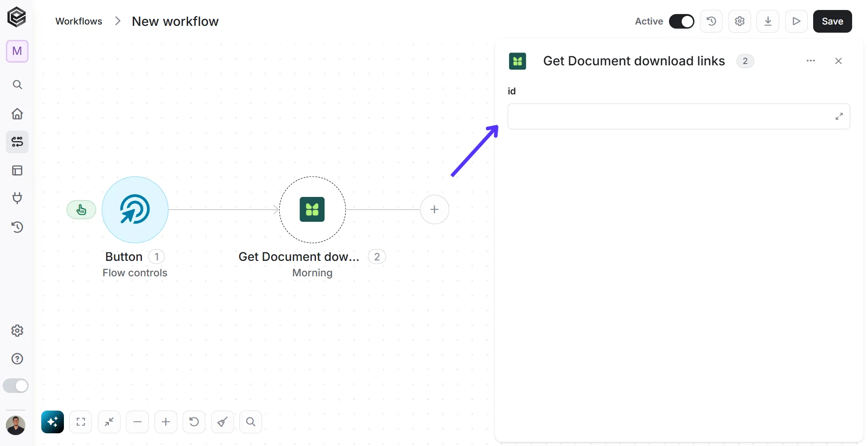
Task: Open the M workspace avatar
Action: coord(17,51)
